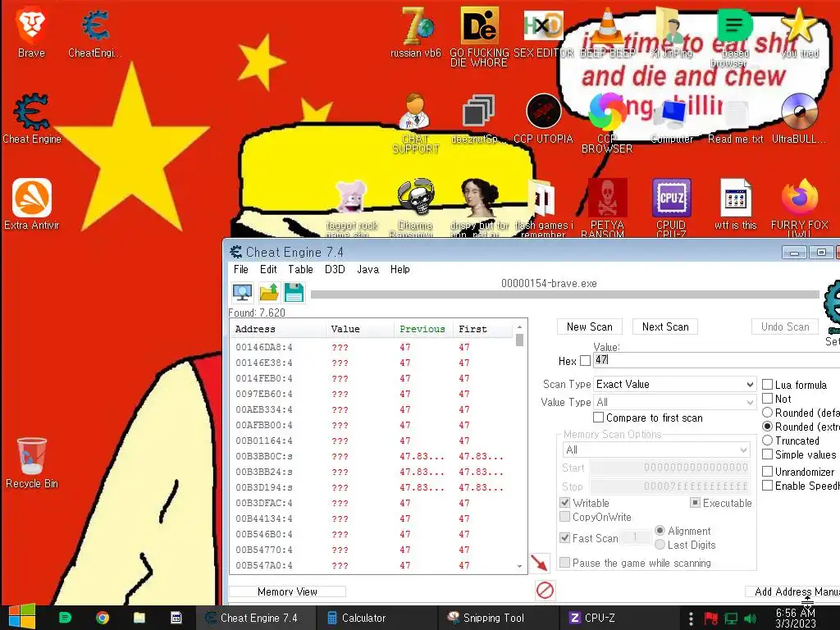Open the CCP UTOPIA desktop icon
Viewport: 840px width, 630px height.
tap(543, 118)
